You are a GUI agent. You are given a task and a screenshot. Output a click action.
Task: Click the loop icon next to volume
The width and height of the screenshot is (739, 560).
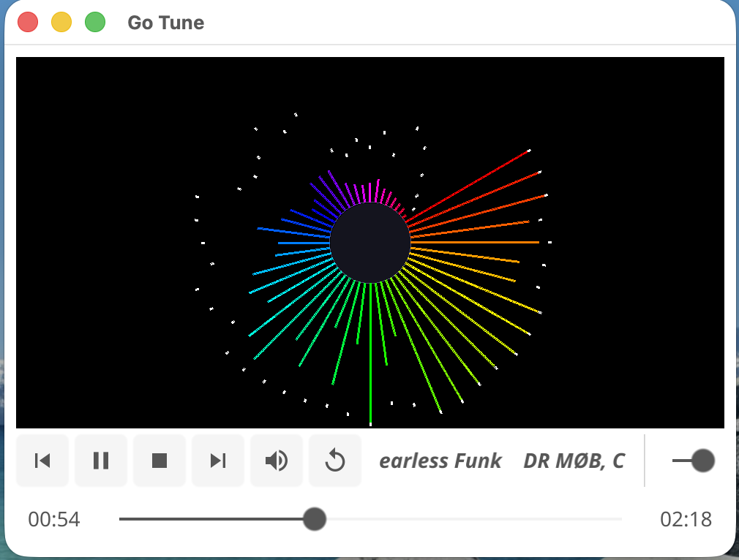click(x=335, y=461)
